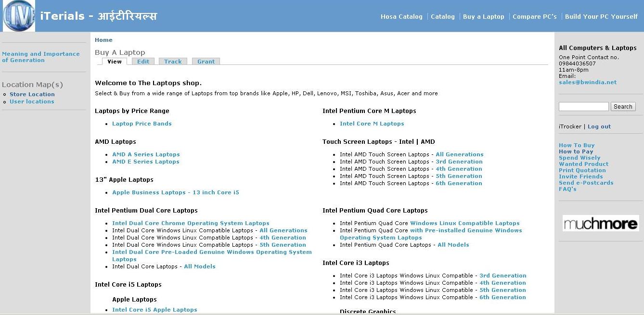Image resolution: width=644 pixels, height=315 pixels.
Task: Open All Generations for Dual Core Windows Linux laptops
Action: (x=283, y=230)
